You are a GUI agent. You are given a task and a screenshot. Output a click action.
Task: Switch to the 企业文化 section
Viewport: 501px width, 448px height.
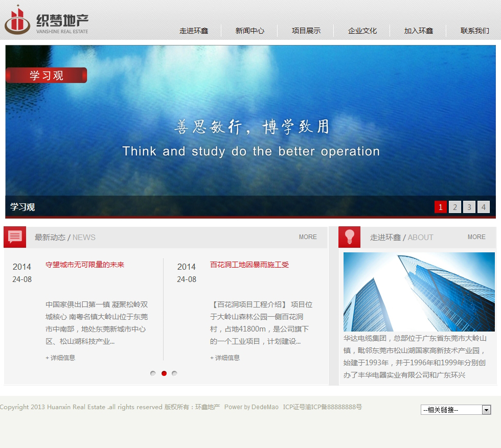coord(362,31)
